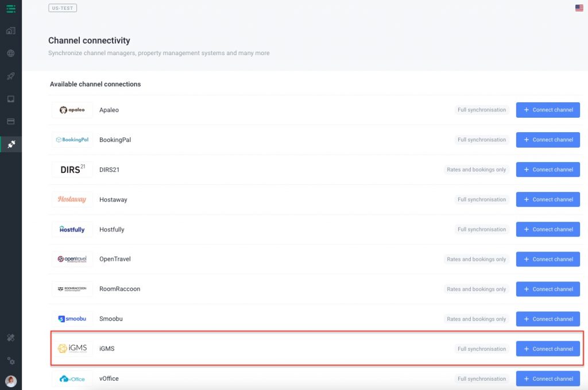
Task: Open the rocket icon in sidebar
Action: point(11,76)
